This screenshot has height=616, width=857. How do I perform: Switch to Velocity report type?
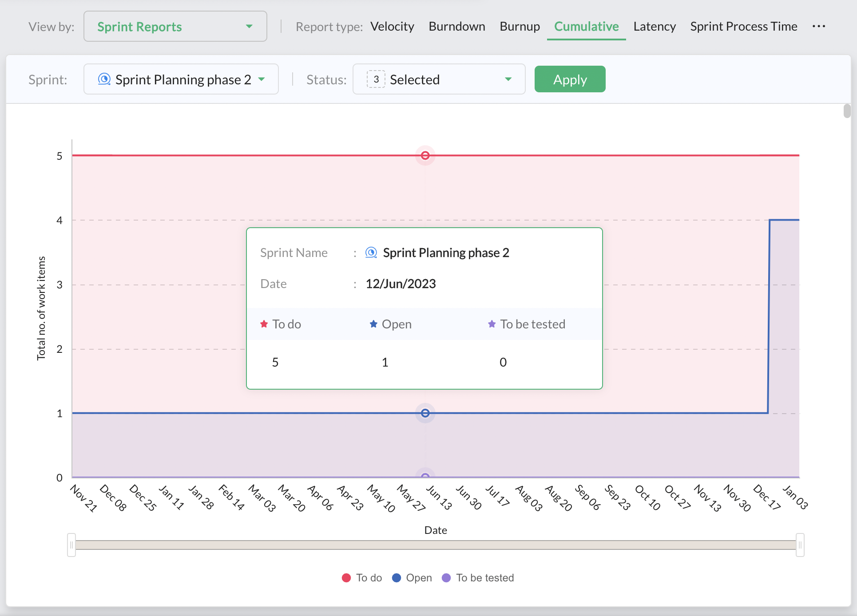pyautogui.click(x=392, y=27)
